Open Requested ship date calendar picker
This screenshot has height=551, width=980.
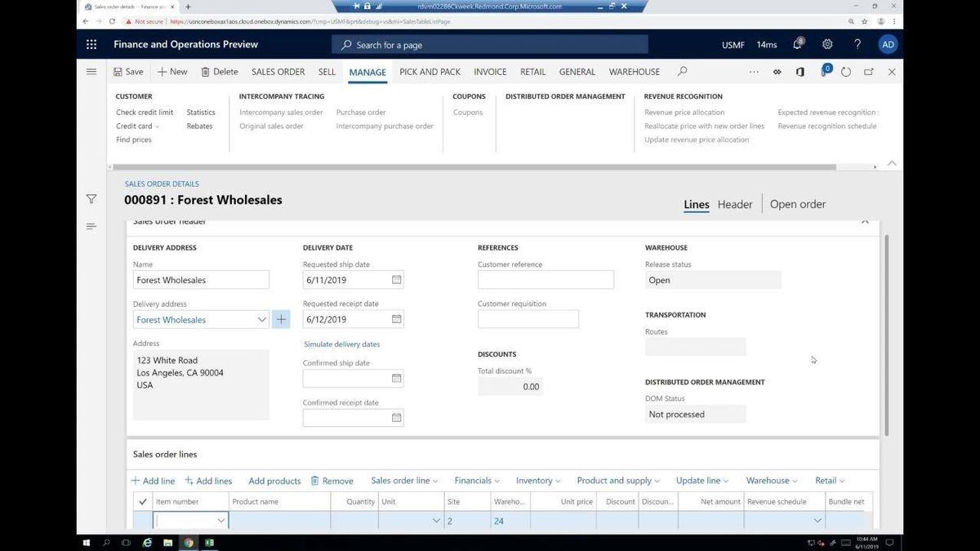point(396,280)
